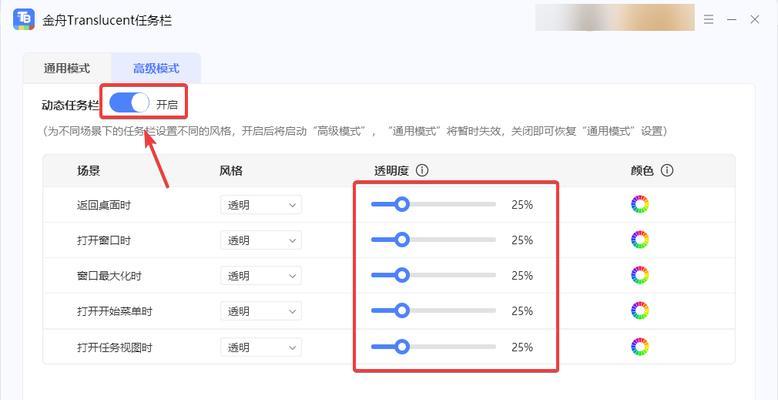Click the Translucent taskbar app logo icon
The height and width of the screenshot is (400, 778).
click(x=24, y=19)
